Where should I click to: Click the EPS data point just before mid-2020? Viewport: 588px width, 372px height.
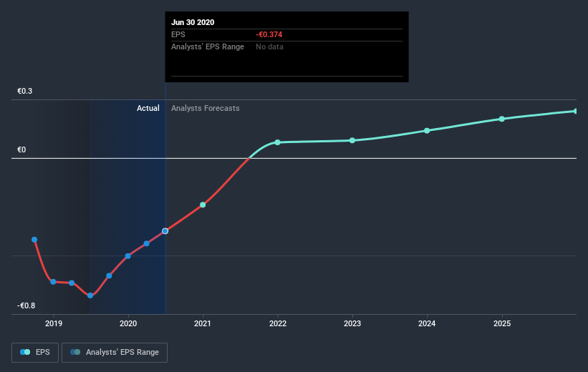click(x=147, y=243)
